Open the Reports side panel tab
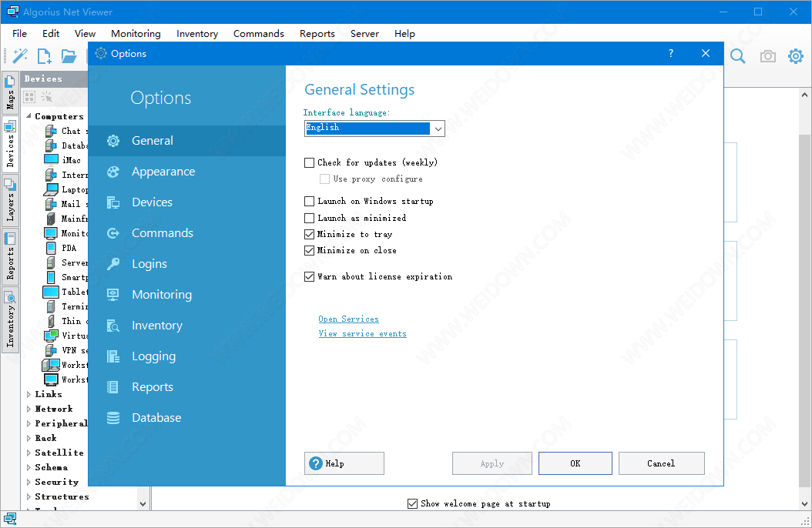The height and width of the screenshot is (528, 812). click(10, 256)
